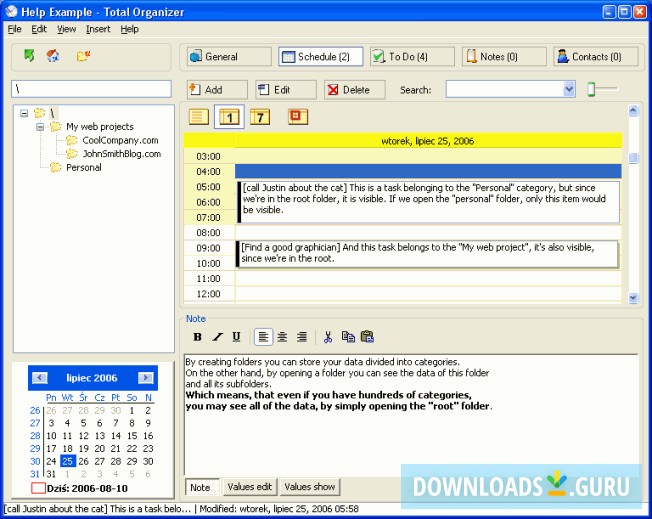
Task: Collapse the root folder tree node
Action: coord(24,113)
